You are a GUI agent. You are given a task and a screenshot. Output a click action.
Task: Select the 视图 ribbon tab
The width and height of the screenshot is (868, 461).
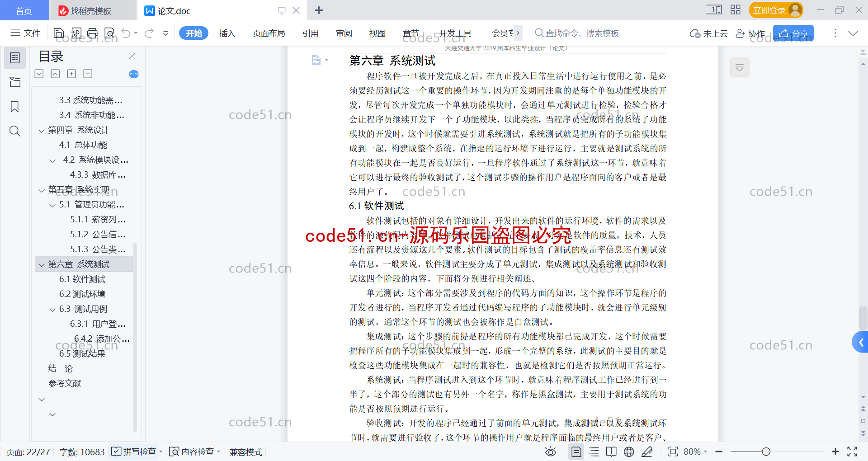coord(377,33)
